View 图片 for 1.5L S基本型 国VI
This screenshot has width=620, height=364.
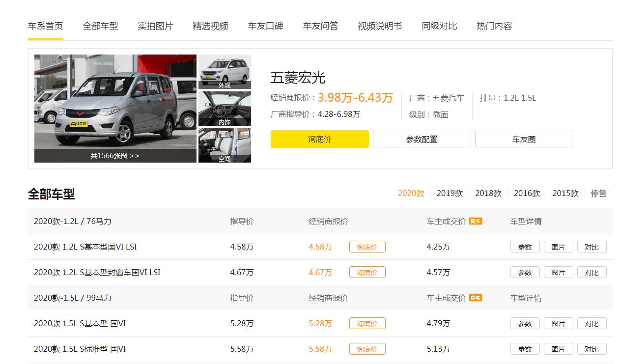pos(558,324)
